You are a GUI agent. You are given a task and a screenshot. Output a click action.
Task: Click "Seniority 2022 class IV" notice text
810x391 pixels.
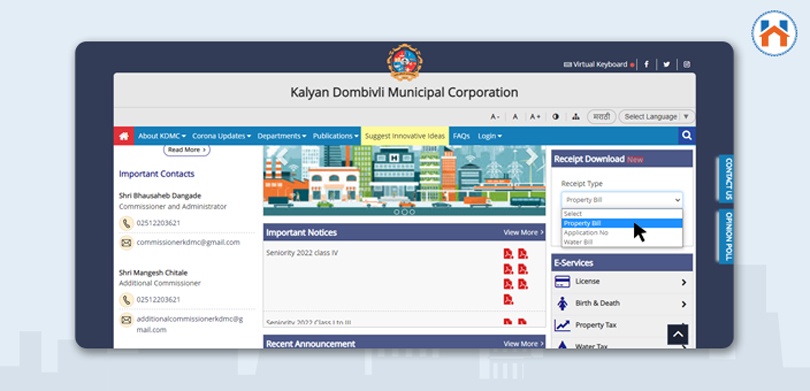point(302,253)
